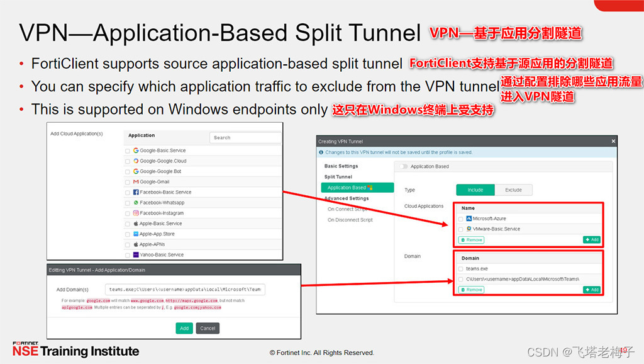Close the Creating VPN Tunnel dialog
Viewport: 644px width, 364px height.
point(613,141)
